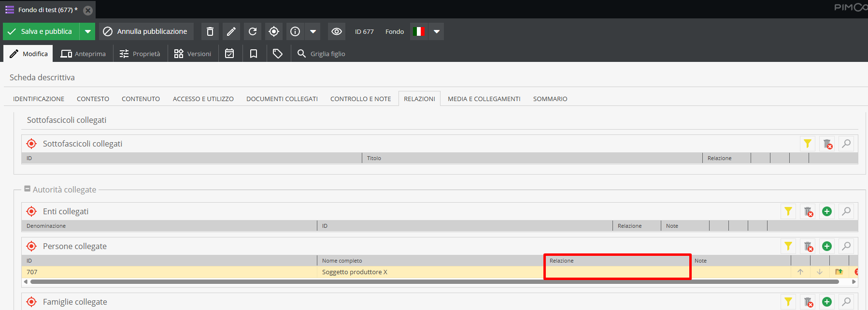Viewport: 868px width, 310px height.
Task: Reload the object with refresh icon
Action: click(253, 31)
